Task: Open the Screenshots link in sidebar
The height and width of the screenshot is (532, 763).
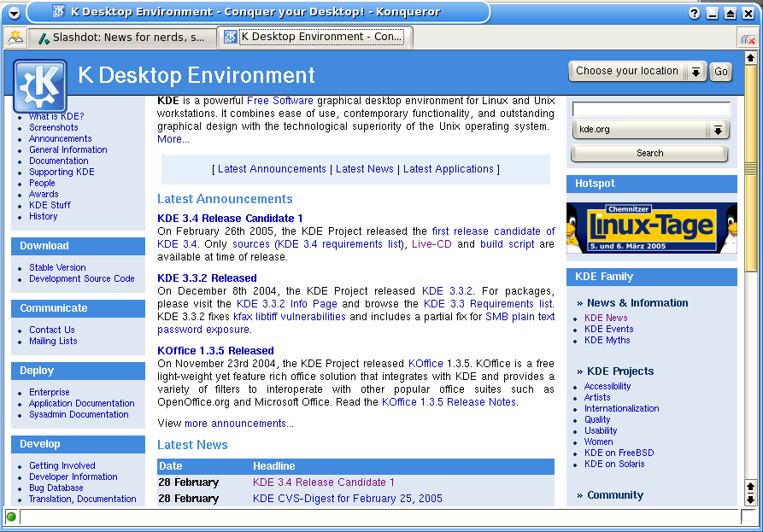Action: point(54,127)
